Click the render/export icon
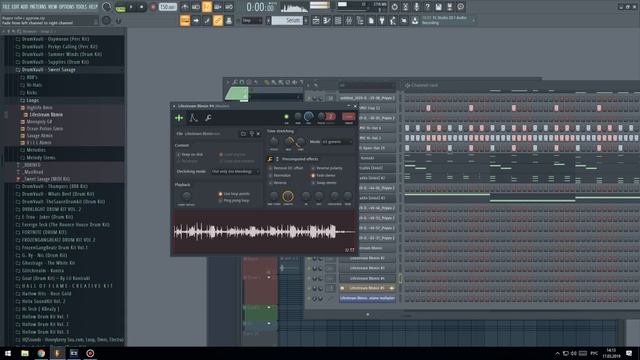 pyautogui.click(x=449, y=7)
